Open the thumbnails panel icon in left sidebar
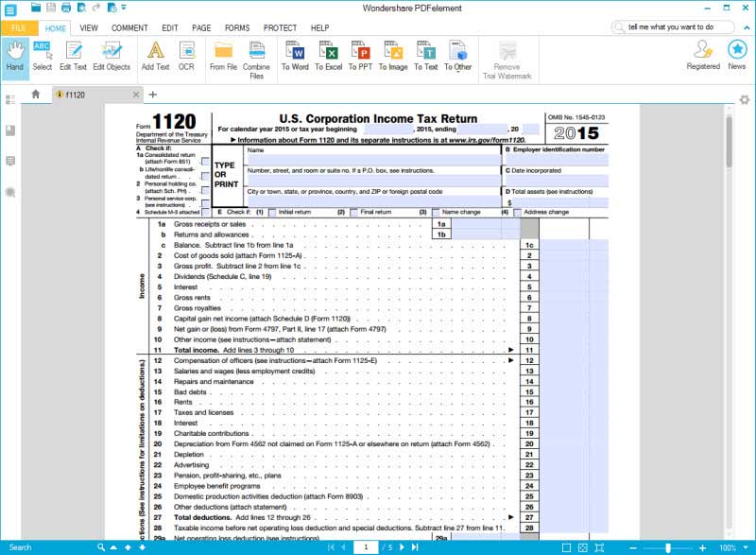The image size is (756, 555). pyautogui.click(x=10, y=100)
